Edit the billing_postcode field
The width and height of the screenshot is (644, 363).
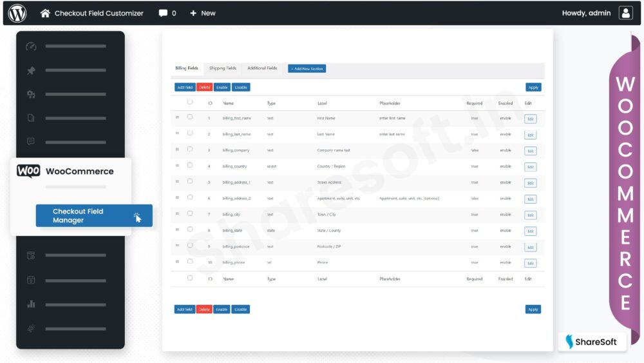point(530,247)
